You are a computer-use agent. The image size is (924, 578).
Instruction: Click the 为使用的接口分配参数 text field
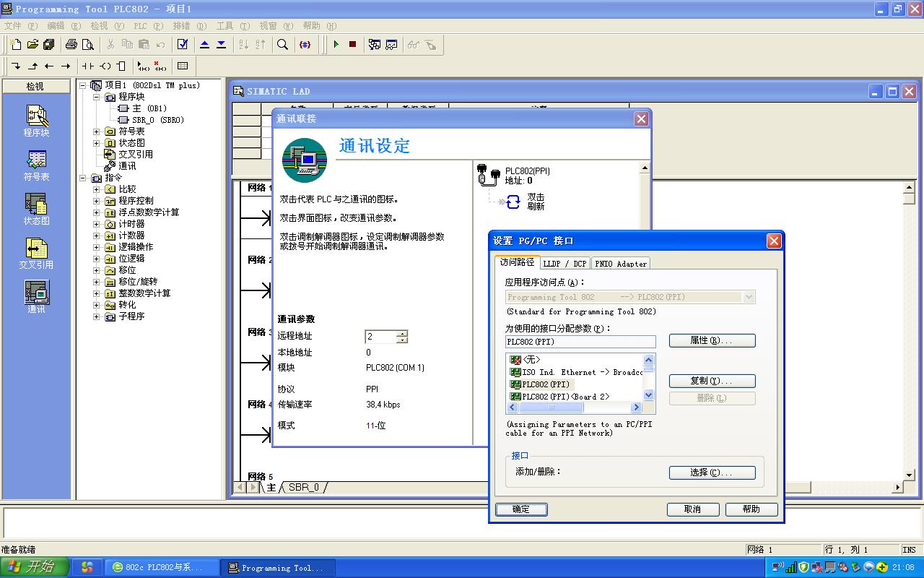coord(580,342)
